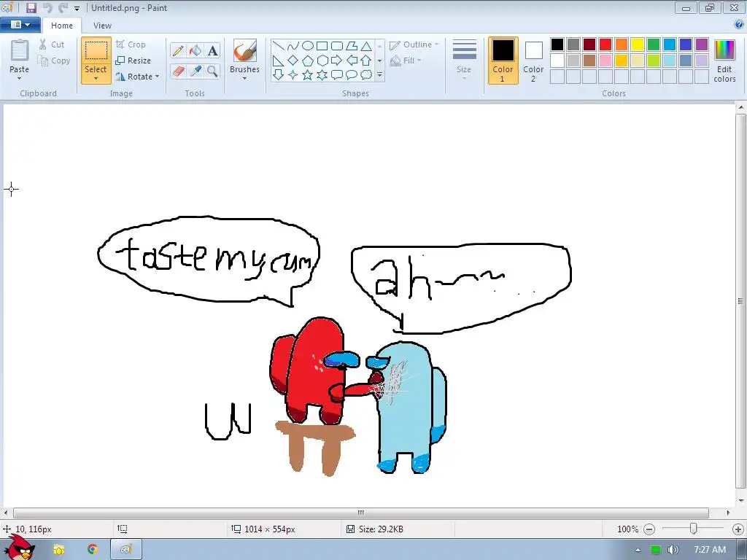Pick the purple color swatch
Viewport: 747px width, 560px height.
tap(702, 44)
